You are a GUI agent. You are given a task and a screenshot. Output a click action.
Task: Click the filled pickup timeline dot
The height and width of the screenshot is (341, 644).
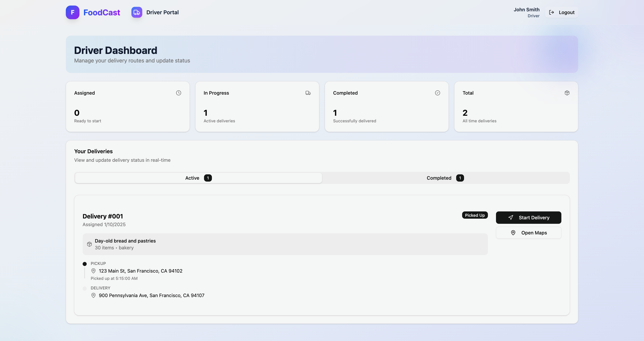(x=85, y=264)
